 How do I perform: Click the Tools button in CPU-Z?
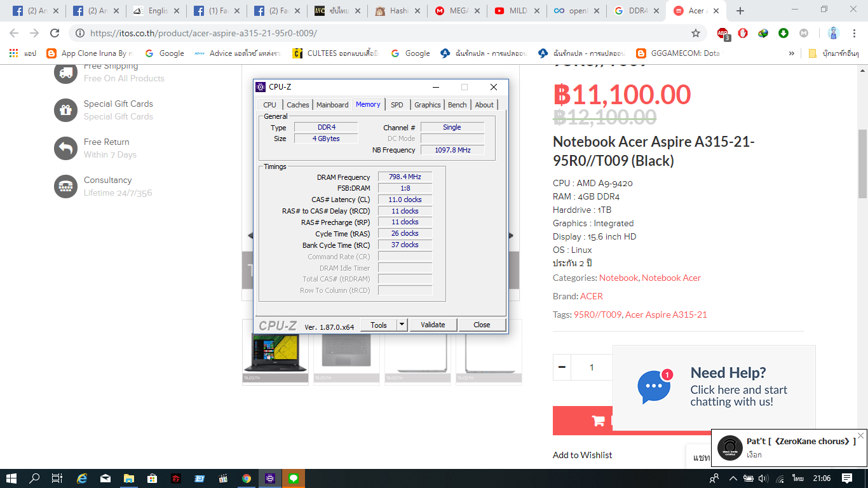(379, 325)
